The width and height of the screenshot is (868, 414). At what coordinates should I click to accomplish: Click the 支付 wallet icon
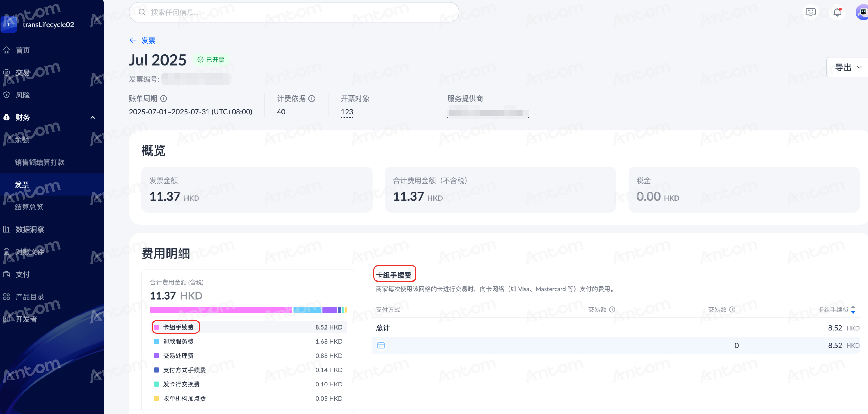tap(6, 274)
